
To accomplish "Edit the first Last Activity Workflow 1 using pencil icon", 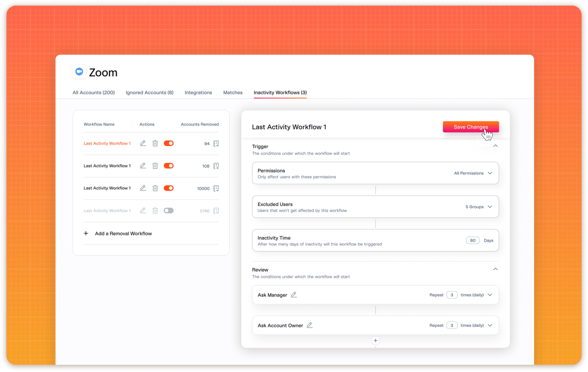I will [143, 143].
